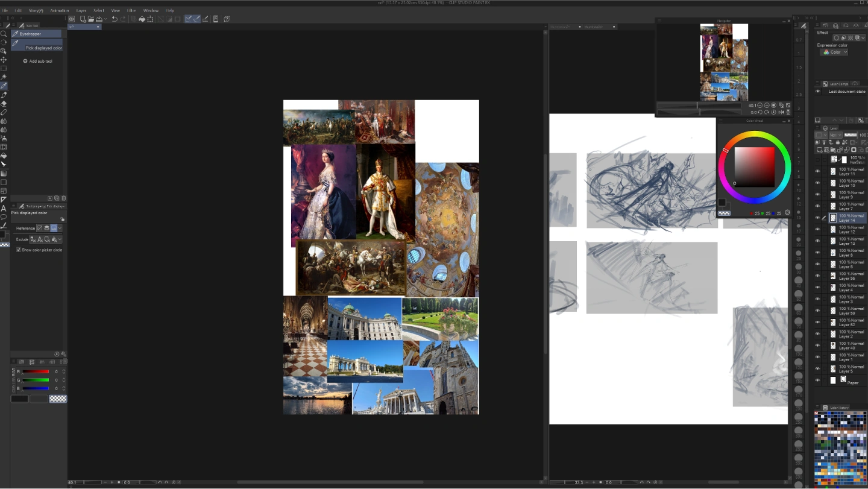868x489 pixels.
Task: Toggle visibility of Layer 56
Action: click(x=817, y=276)
